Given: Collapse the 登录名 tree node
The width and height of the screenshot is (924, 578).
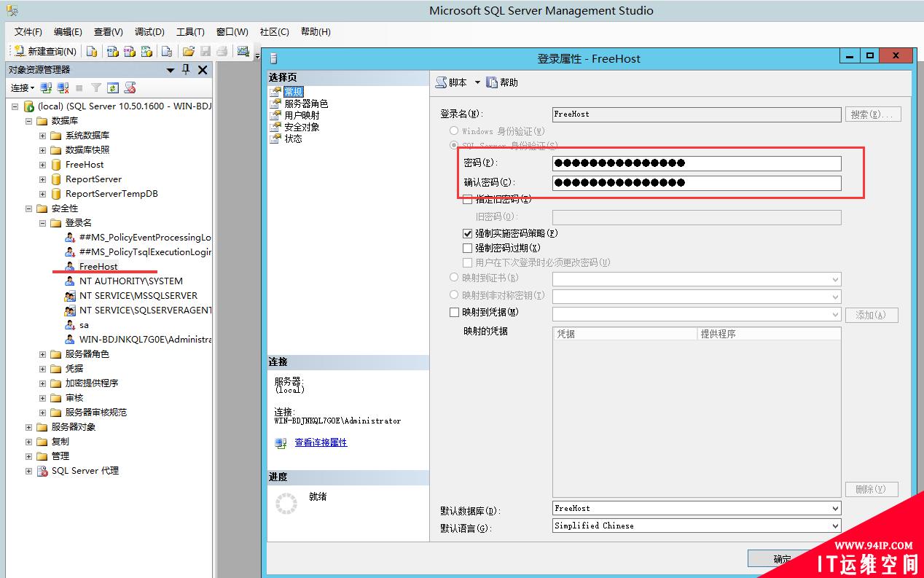Looking at the screenshot, I should tap(42, 223).
